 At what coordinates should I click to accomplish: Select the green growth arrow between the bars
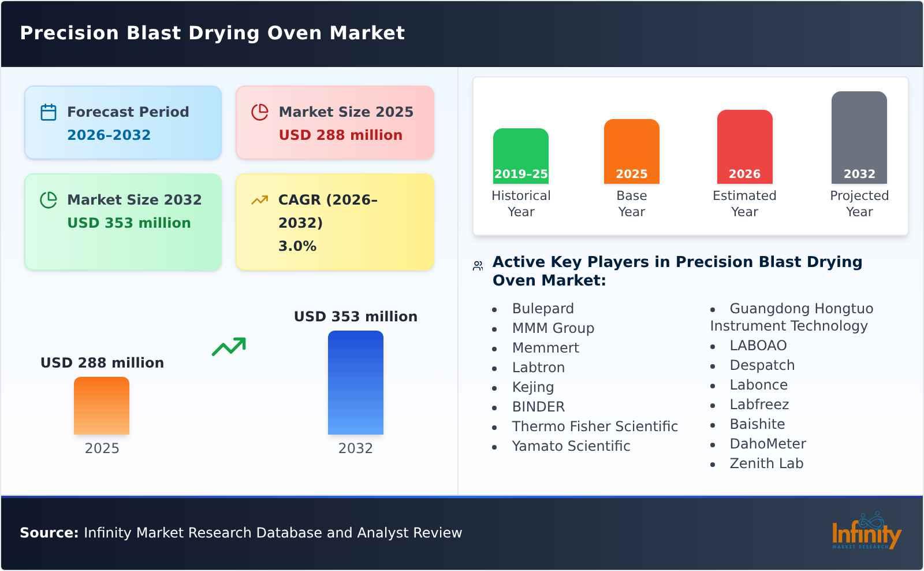click(229, 346)
